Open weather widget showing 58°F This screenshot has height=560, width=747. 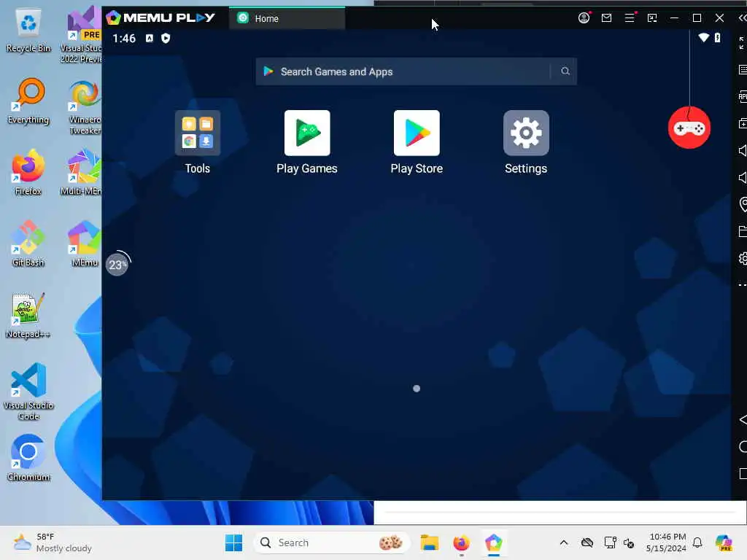tap(53, 542)
